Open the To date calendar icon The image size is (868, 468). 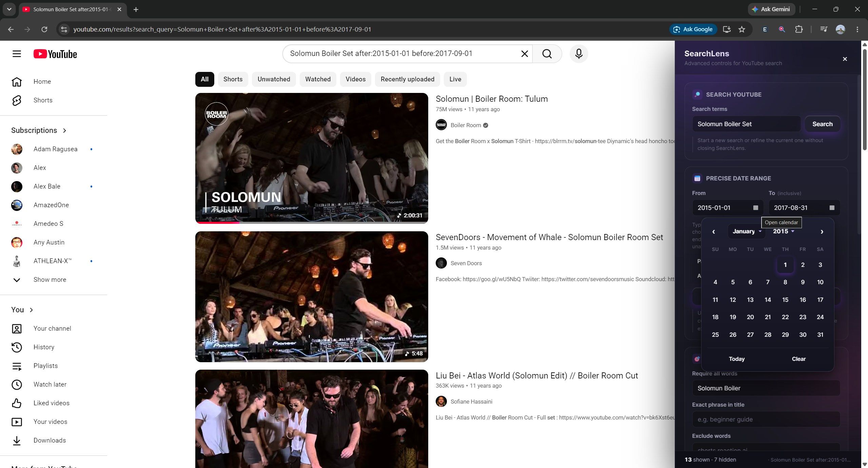coord(832,208)
